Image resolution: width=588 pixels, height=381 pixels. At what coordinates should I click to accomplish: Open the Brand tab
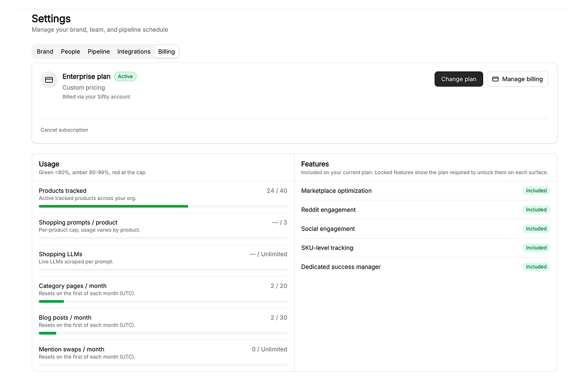pyautogui.click(x=45, y=52)
